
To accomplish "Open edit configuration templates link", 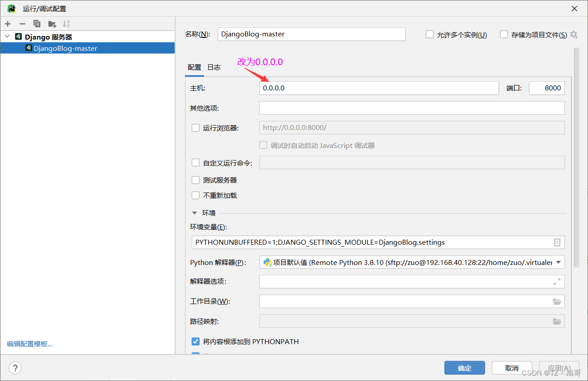I will pyautogui.click(x=30, y=344).
